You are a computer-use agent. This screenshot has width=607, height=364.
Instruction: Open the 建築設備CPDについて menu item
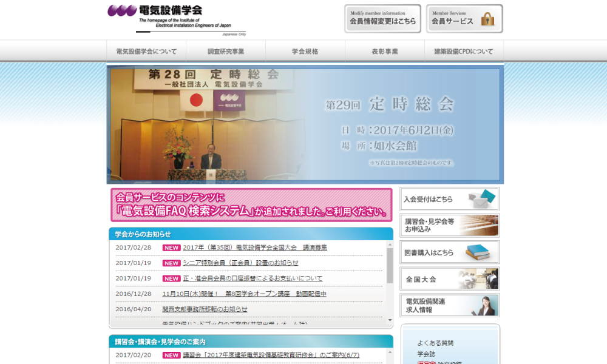click(x=464, y=51)
